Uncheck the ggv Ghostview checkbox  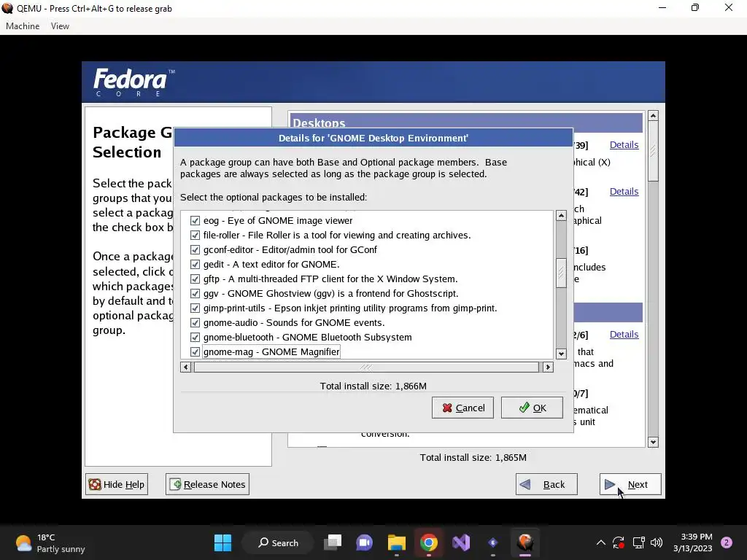[195, 293]
